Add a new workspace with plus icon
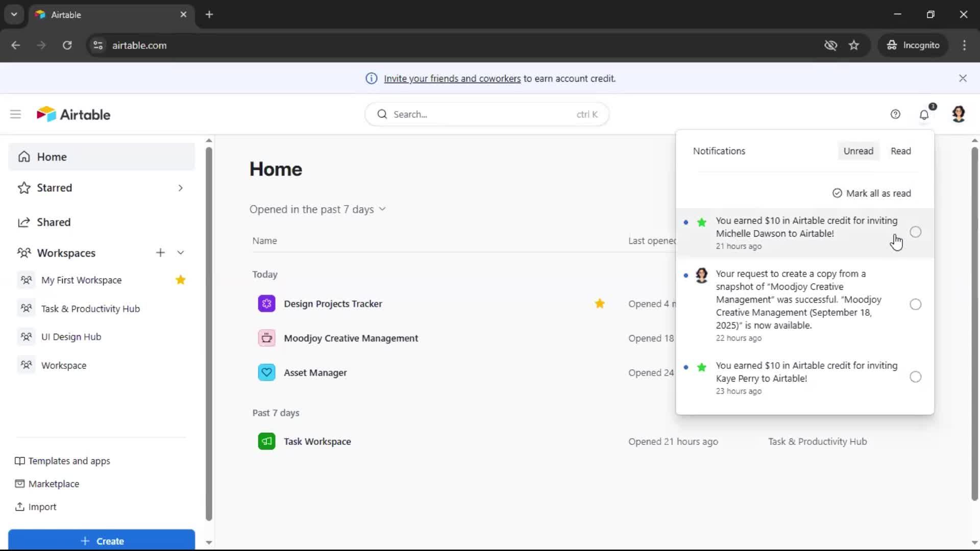 [x=160, y=253]
